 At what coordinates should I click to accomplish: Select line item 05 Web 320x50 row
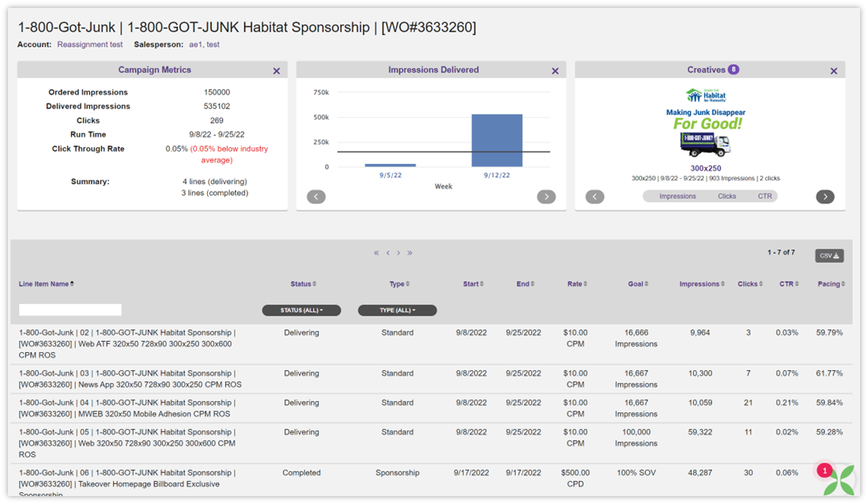click(431, 443)
